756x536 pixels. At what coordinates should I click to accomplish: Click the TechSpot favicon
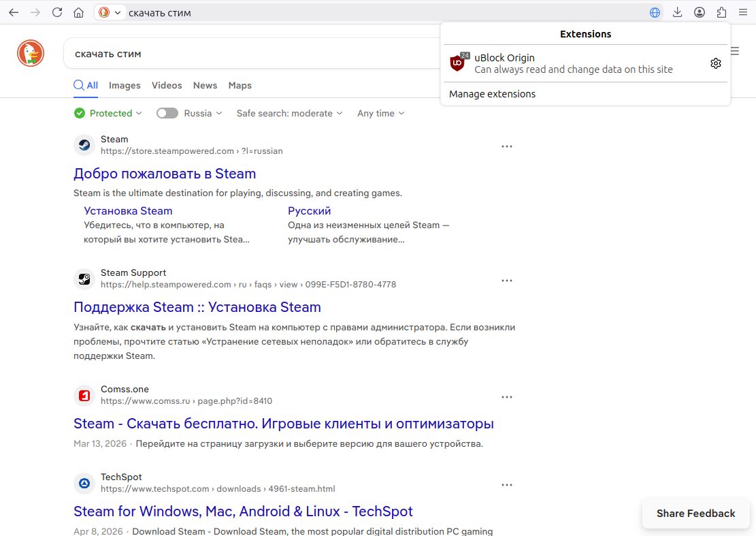(84, 484)
